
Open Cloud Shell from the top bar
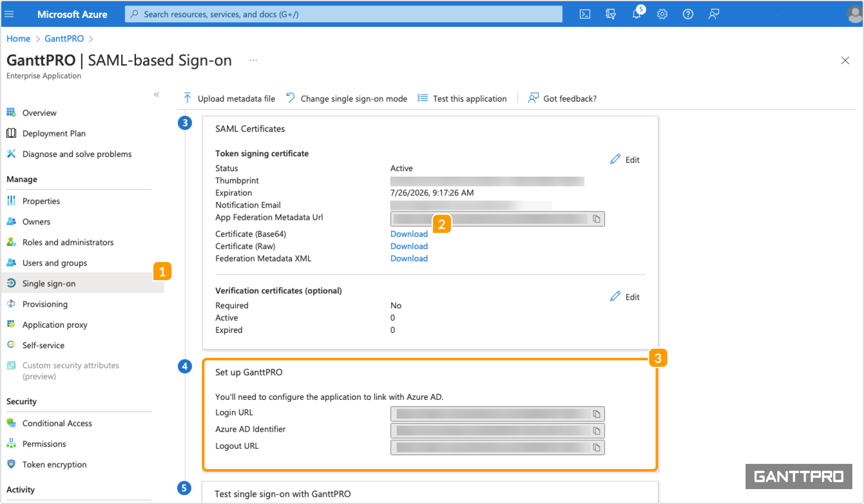584,14
